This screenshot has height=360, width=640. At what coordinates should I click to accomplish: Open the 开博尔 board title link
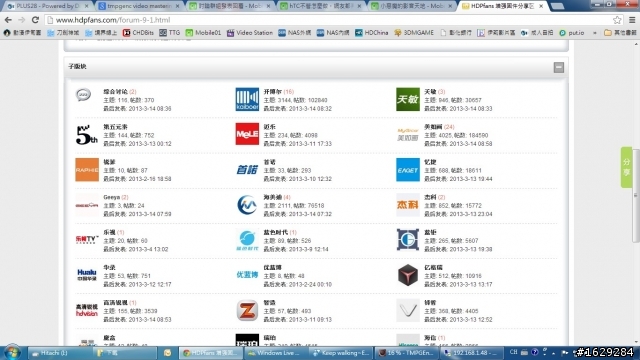pyautogui.click(x=273, y=91)
